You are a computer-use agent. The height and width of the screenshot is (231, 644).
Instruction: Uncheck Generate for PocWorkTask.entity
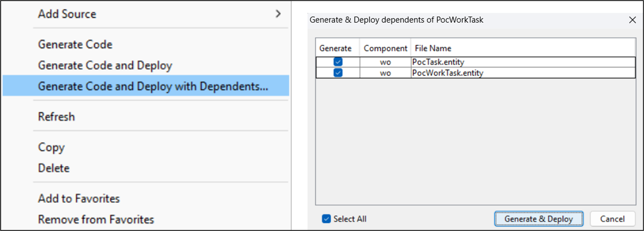click(338, 73)
